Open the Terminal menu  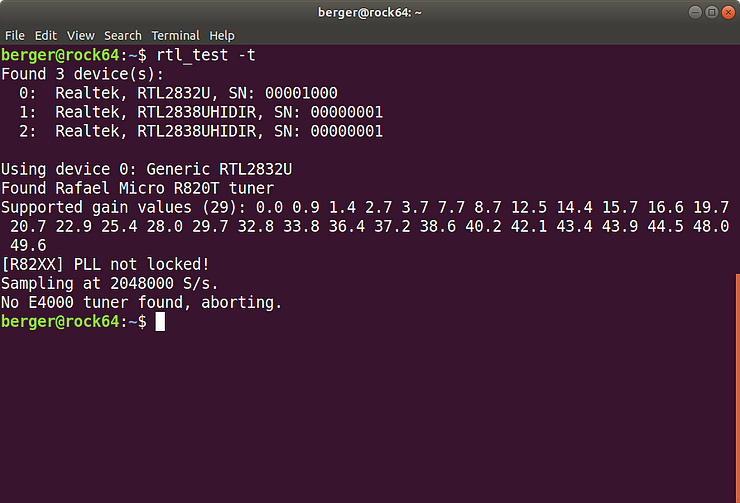pyautogui.click(x=175, y=35)
